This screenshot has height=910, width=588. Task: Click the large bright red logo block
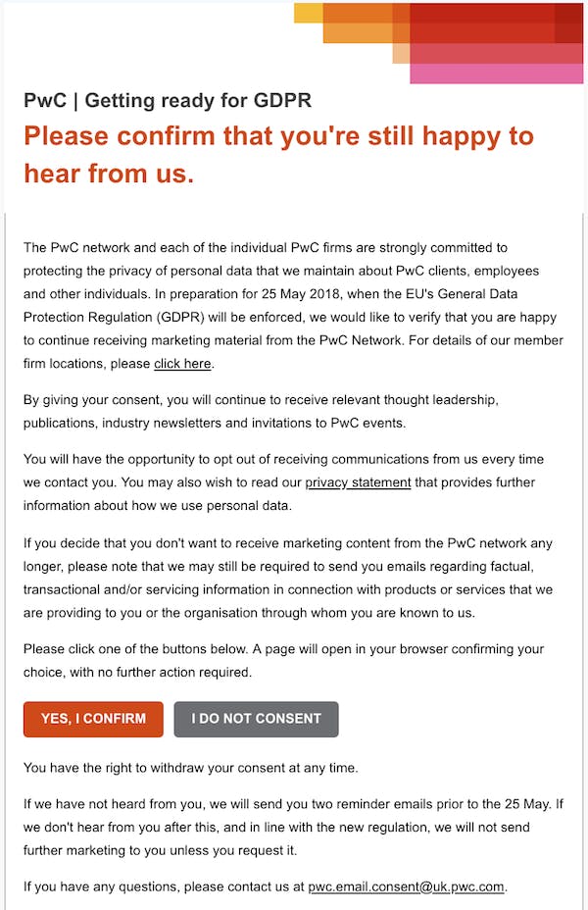(480, 24)
